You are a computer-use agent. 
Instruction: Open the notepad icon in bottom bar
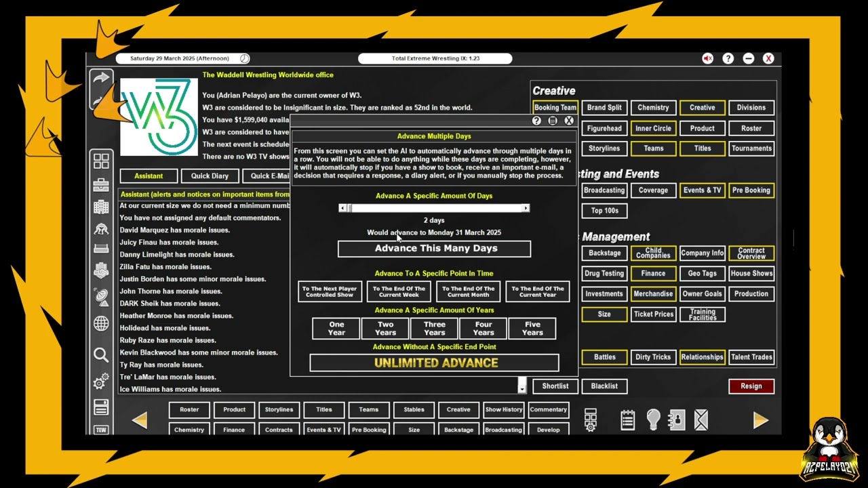click(628, 420)
